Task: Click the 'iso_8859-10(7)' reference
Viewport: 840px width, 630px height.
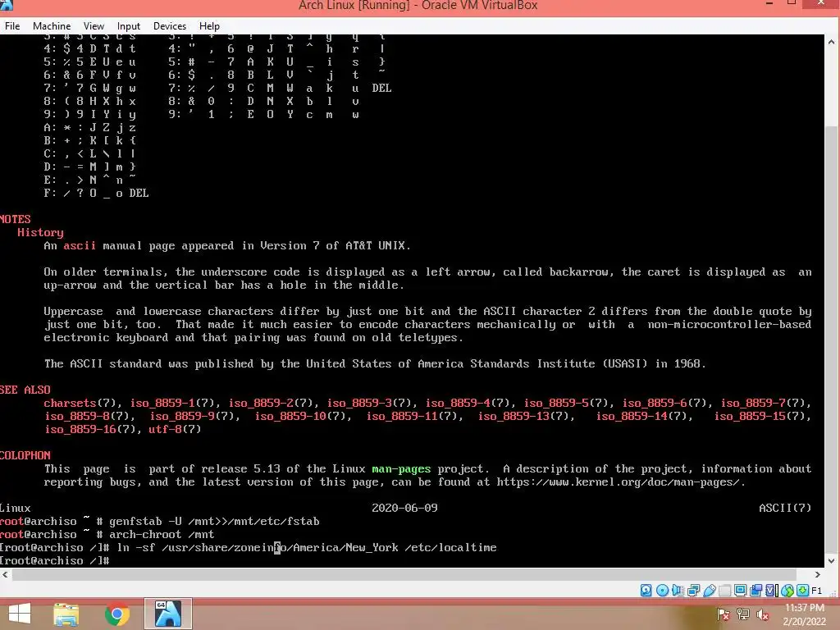Action: tap(300, 416)
